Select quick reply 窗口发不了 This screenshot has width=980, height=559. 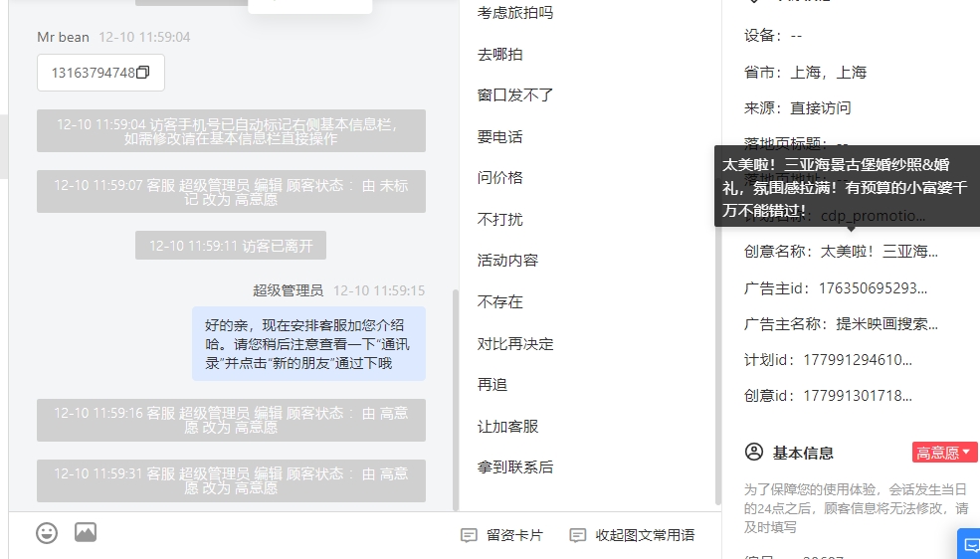pos(515,95)
